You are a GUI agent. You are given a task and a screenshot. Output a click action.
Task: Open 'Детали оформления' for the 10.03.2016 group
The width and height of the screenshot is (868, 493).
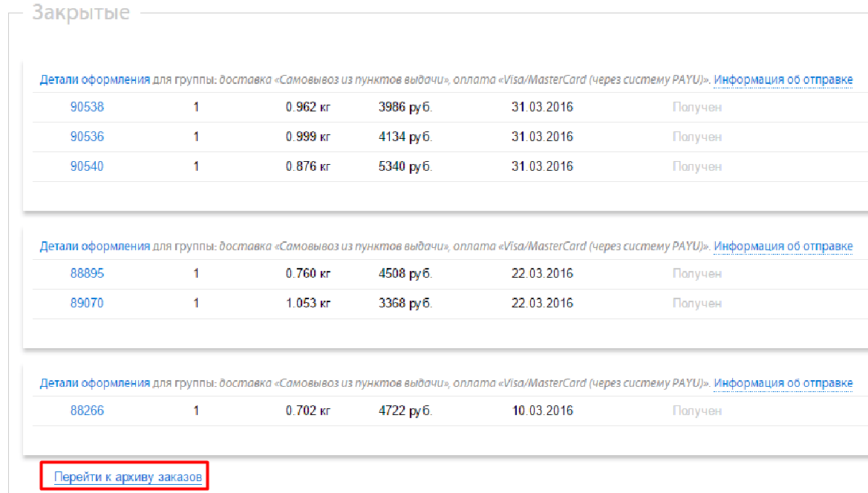[94, 383]
